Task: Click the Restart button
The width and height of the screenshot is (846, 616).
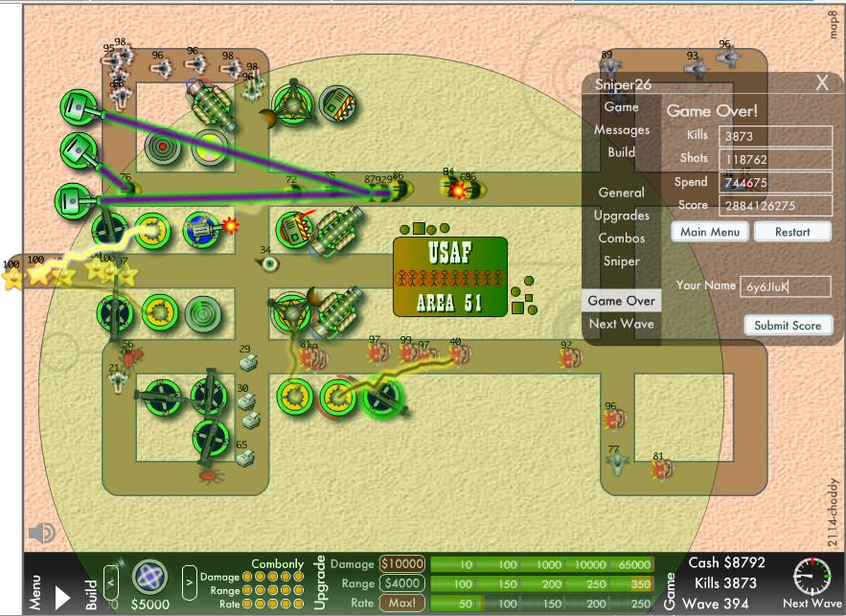Action: [x=792, y=232]
